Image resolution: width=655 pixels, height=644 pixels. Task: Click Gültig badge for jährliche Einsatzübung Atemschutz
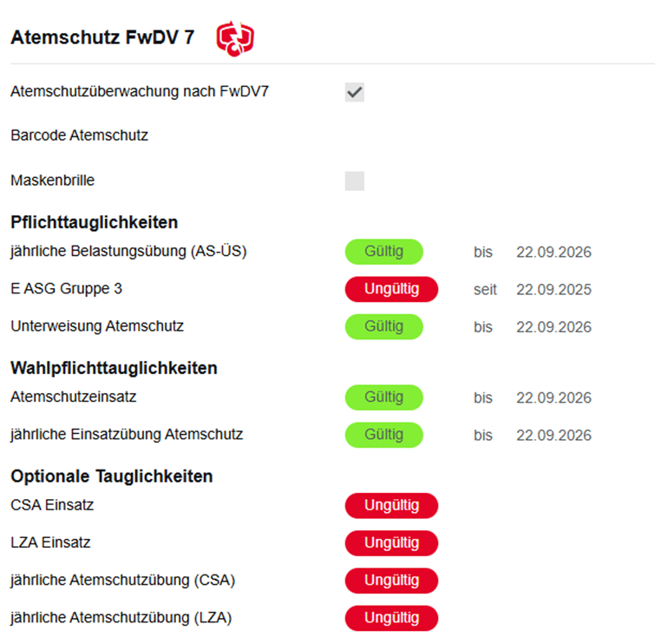[x=384, y=434]
